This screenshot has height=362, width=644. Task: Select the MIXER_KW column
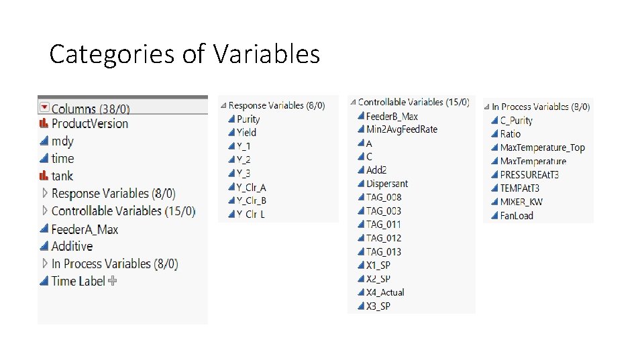[x=521, y=202]
